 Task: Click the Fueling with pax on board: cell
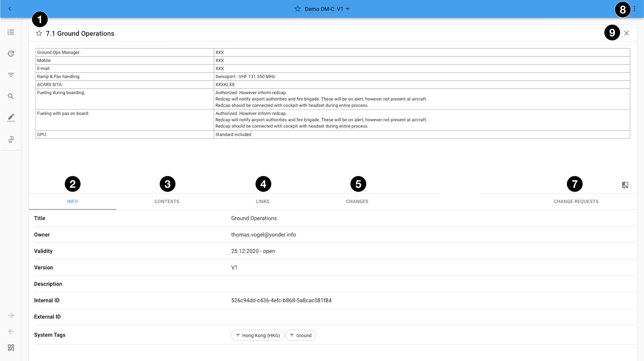point(125,120)
